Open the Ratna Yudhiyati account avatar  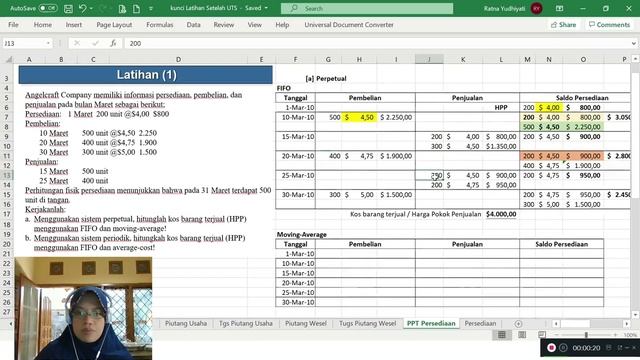536,8
